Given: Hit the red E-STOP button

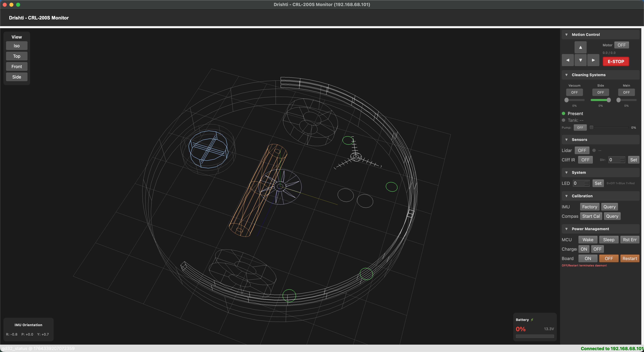Looking at the screenshot, I should click(x=615, y=62).
